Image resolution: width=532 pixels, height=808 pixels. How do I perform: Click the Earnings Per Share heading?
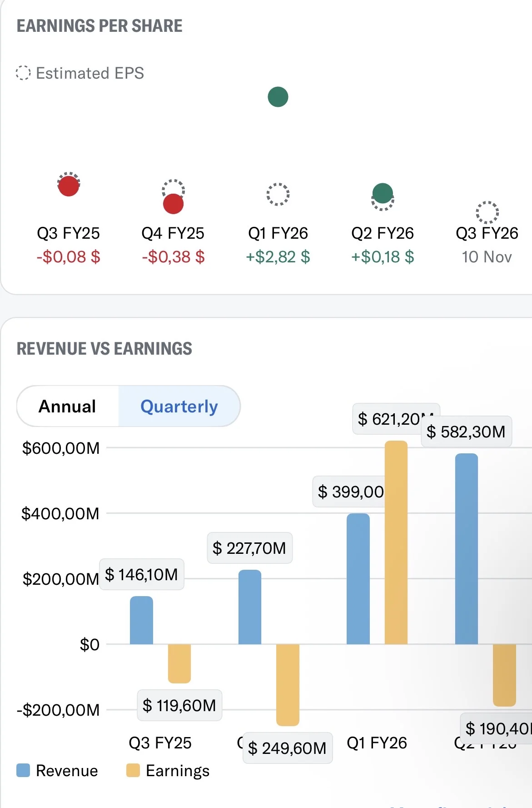99,26
